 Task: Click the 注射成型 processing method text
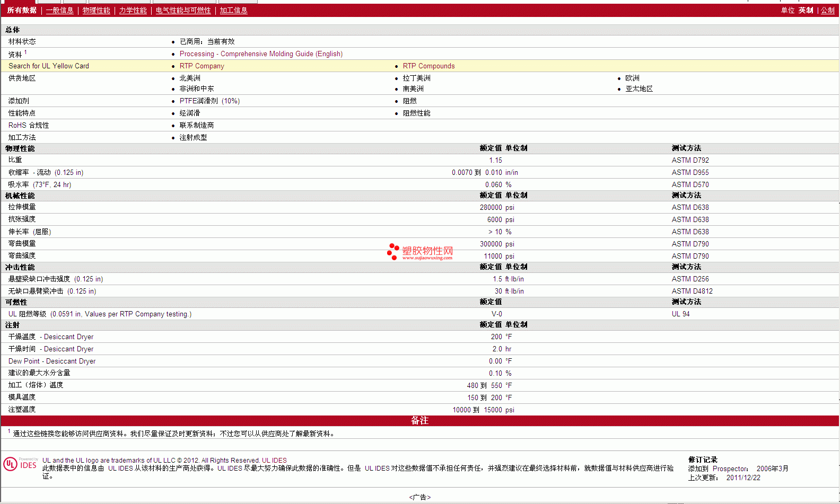click(x=193, y=137)
